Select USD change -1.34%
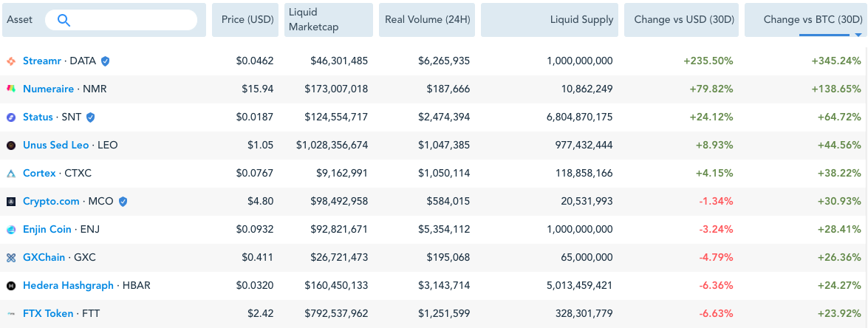 (716, 202)
